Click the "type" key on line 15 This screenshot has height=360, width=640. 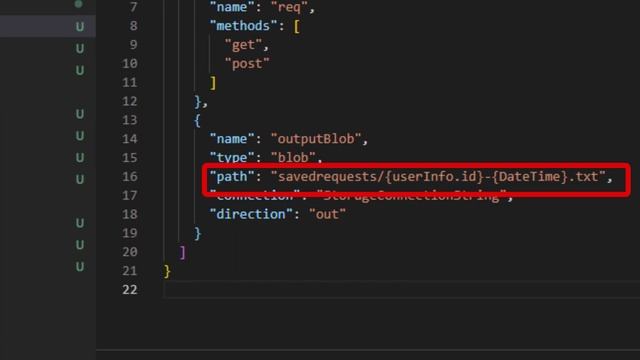click(x=232, y=158)
